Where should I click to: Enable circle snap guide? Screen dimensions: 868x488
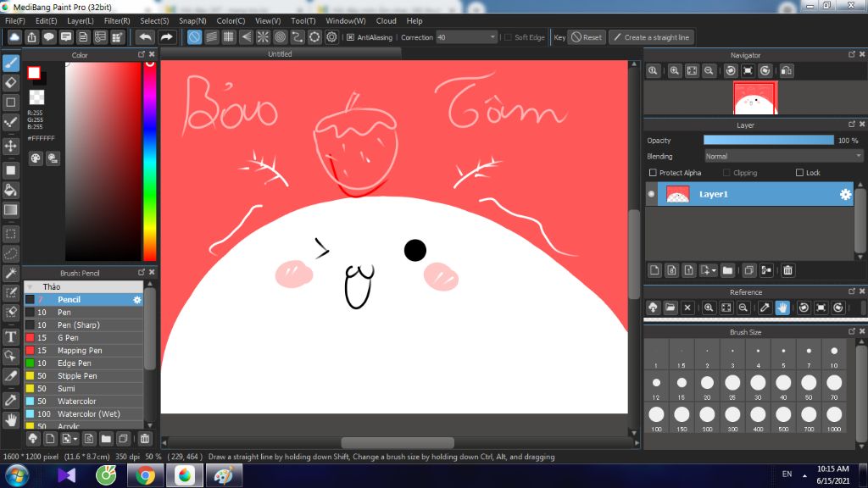[x=280, y=37]
